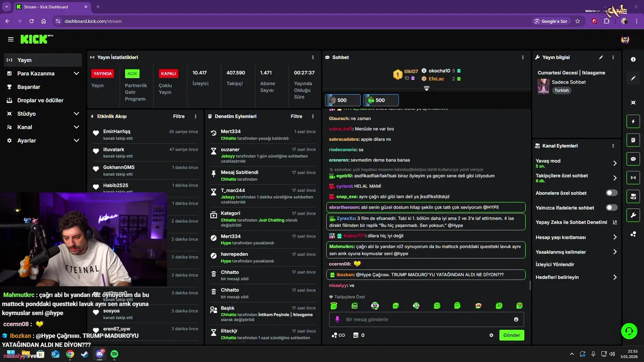
Task: Click the Google'a Sor button
Action: pyautogui.click(x=551, y=21)
